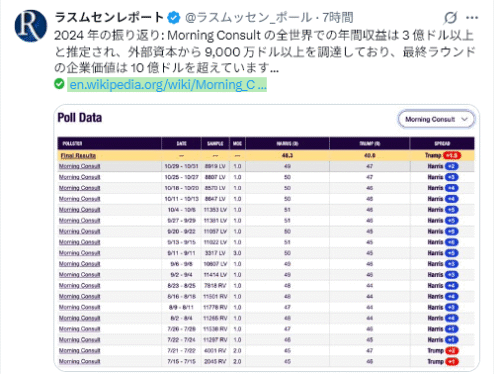
Task: Click the HARRIS (D) column header
Action: point(287,144)
